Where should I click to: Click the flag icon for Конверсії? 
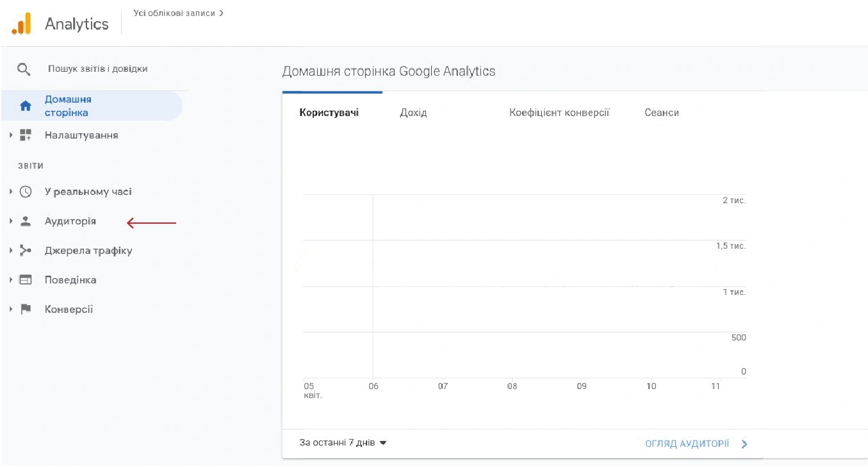pos(26,310)
